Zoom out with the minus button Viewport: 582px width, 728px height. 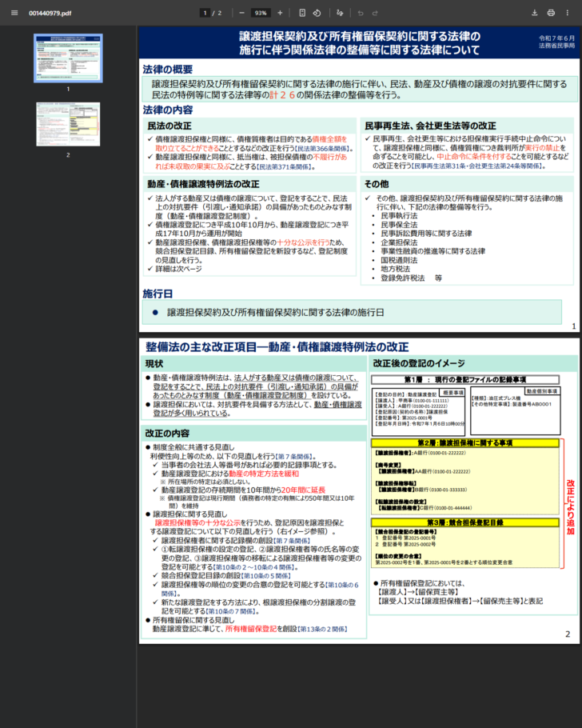click(x=241, y=13)
